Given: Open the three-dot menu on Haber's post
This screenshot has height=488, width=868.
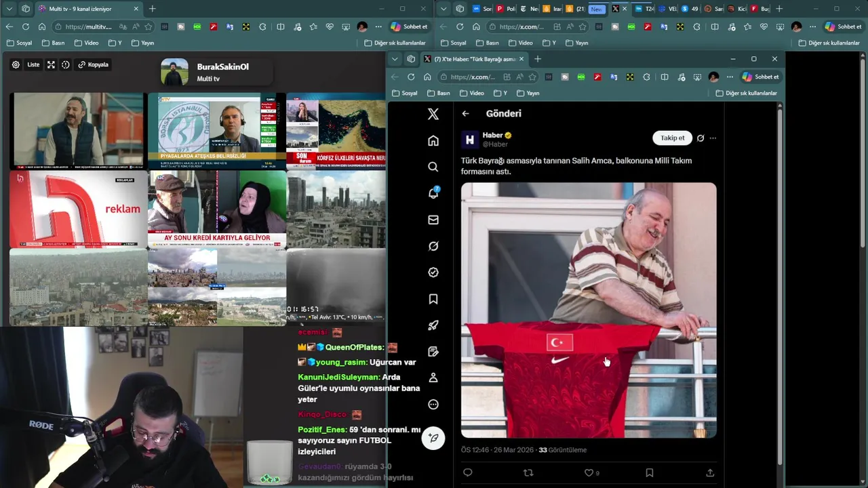Looking at the screenshot, I should click(x=713, y=138).
